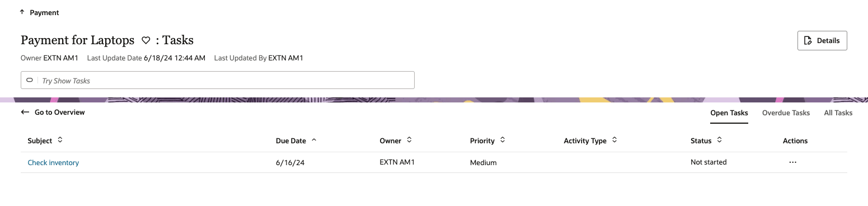Focus the Try Show Tasks field
The height and width of the screenshot is (206, 868).
tap(218, 80)
